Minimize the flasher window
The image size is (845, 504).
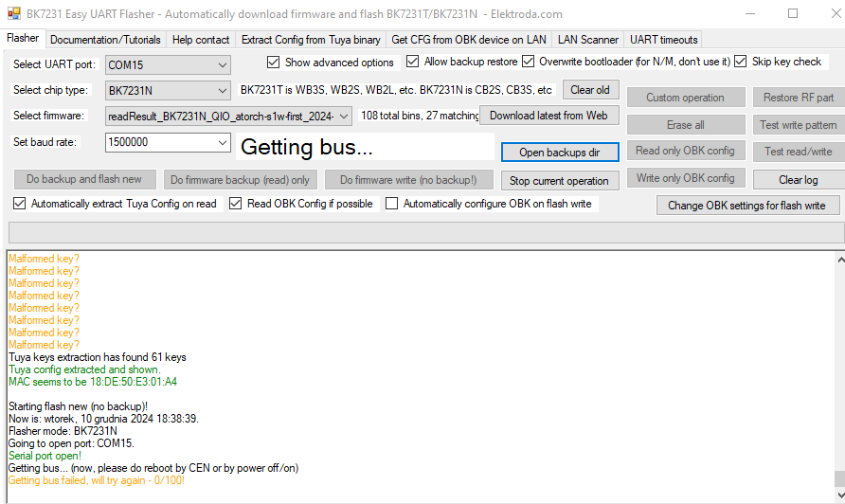click(x=749, y=13)
